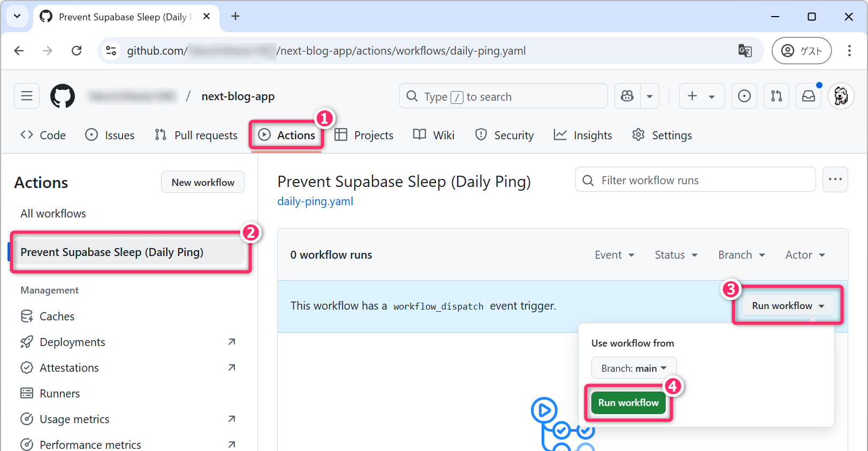Open the pull requests header icon
The width and height of the screenshot is (868, 451).
click(776, 96)
